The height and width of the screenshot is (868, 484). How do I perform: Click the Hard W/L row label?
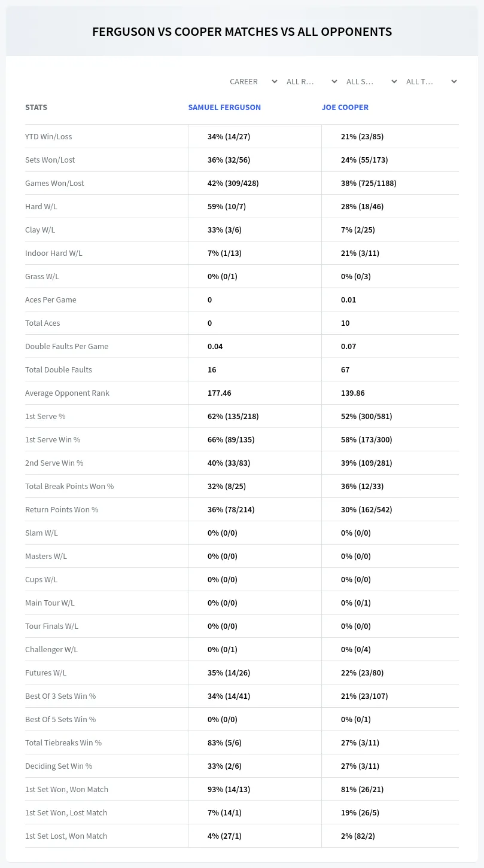point(41,206)
